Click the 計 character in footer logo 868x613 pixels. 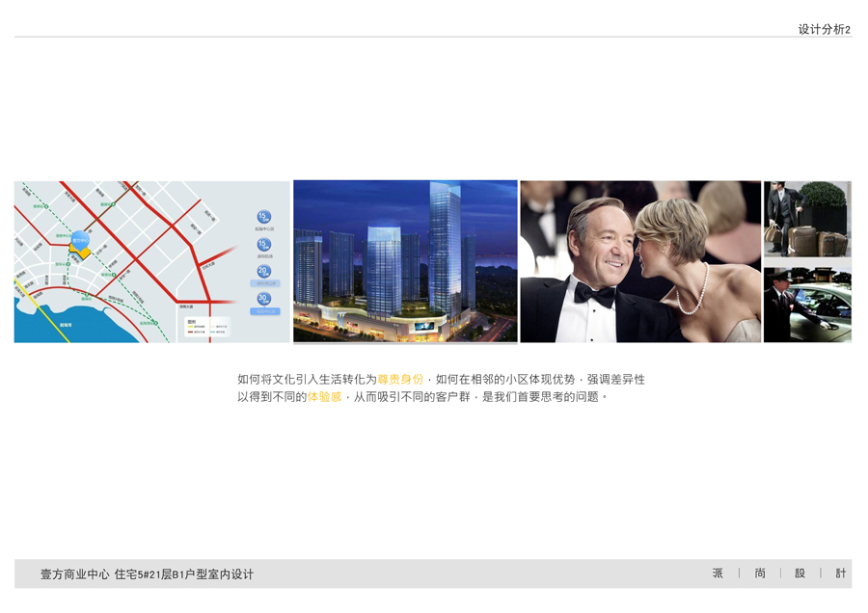point(840,573)
